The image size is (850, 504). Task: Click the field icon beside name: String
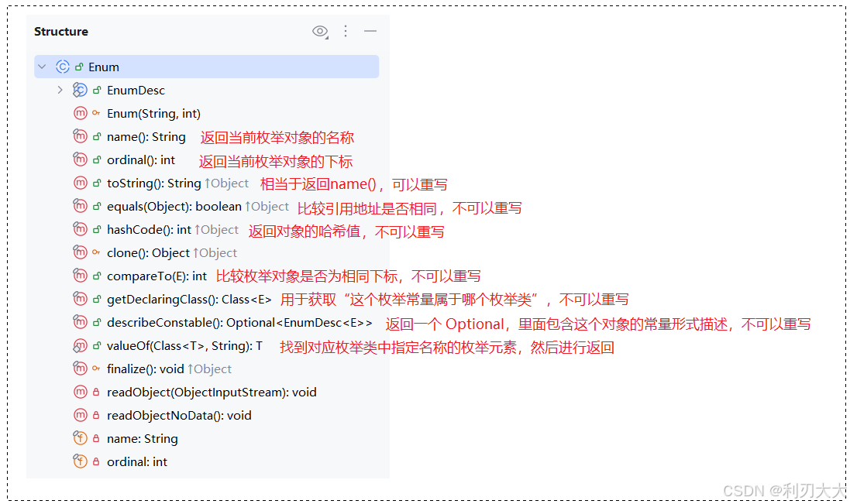point(81,438)
